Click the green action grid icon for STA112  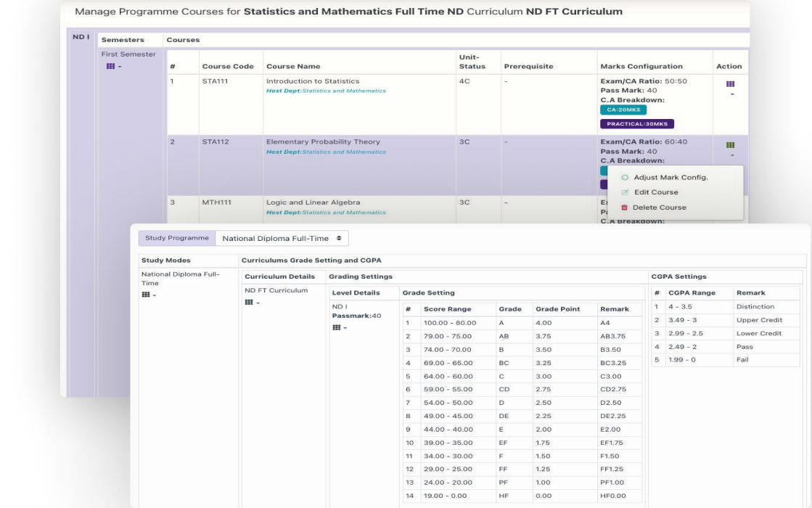pos(730,145)
